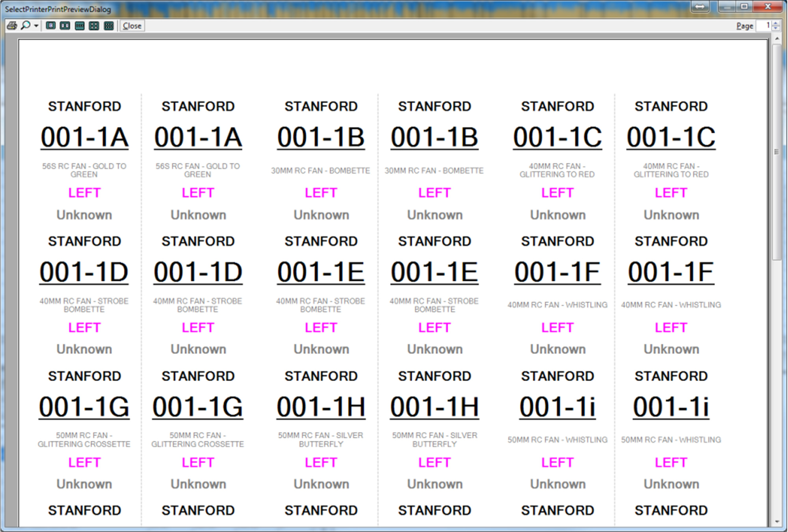Switch to two-pages preview layout

pos(65,26)
